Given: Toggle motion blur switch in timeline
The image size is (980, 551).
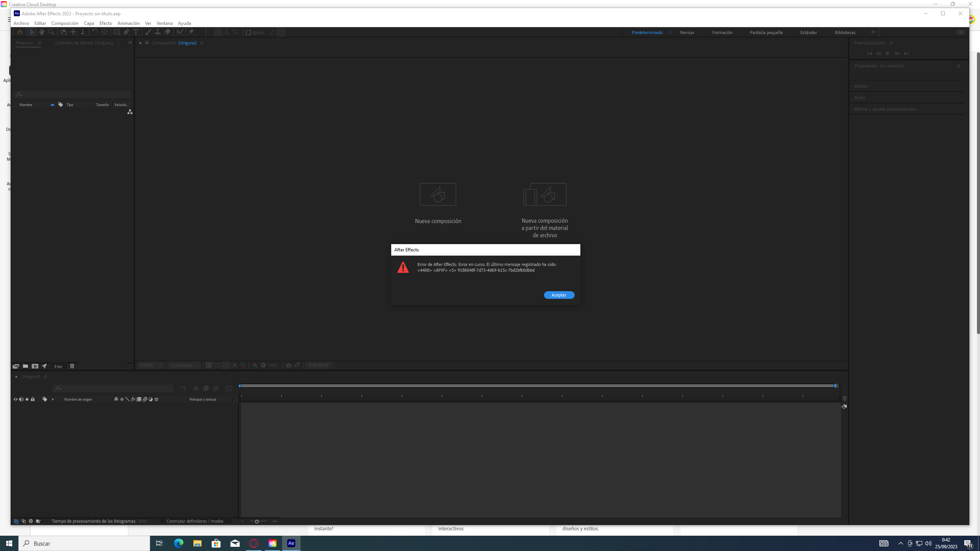Looking at the screenshot, I should pyautogui.click(x=216, y=388).
